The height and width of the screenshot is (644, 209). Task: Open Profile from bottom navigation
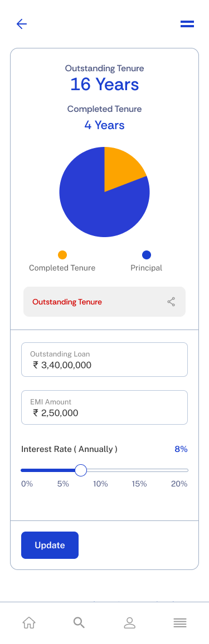130,623
